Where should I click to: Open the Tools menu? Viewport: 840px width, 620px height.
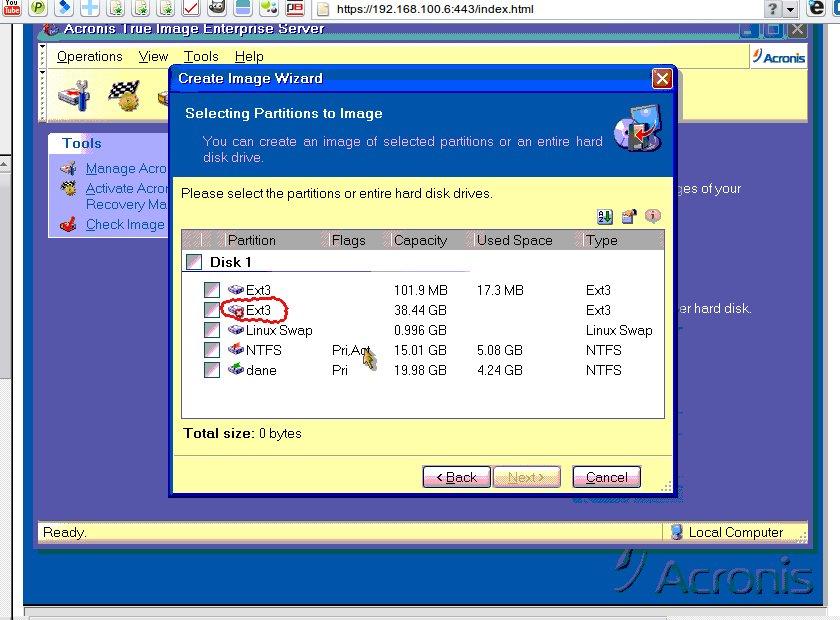click(201, 56)
